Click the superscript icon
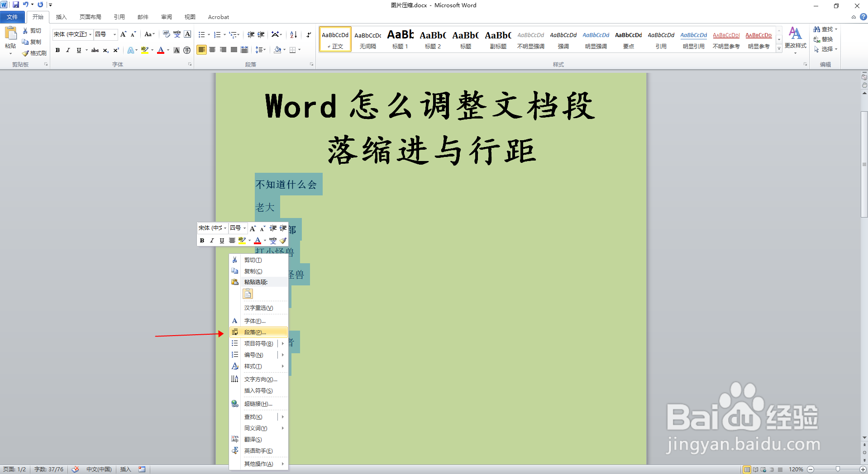 point(115,50)
